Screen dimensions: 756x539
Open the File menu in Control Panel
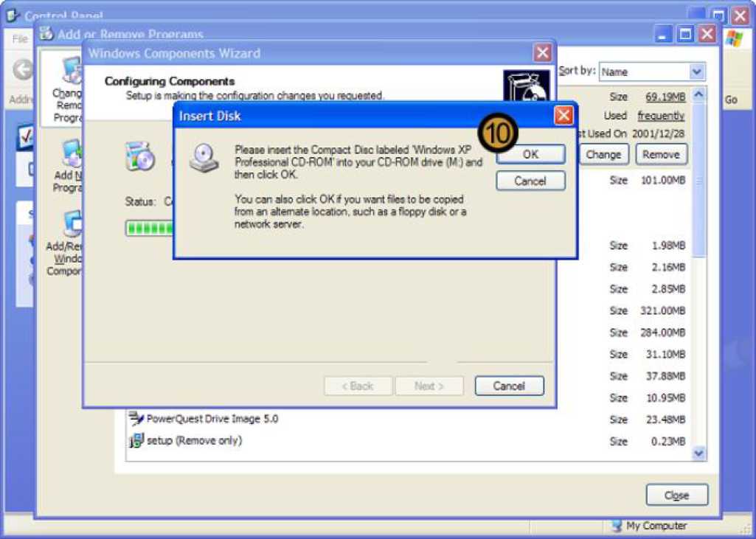pyautogui.click(x=20, y=38)
